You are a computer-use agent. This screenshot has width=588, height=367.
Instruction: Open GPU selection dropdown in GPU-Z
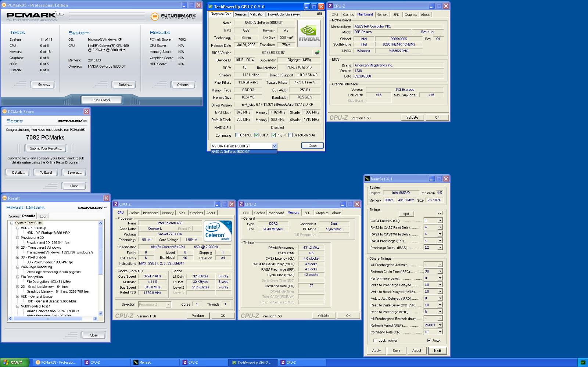274,146
